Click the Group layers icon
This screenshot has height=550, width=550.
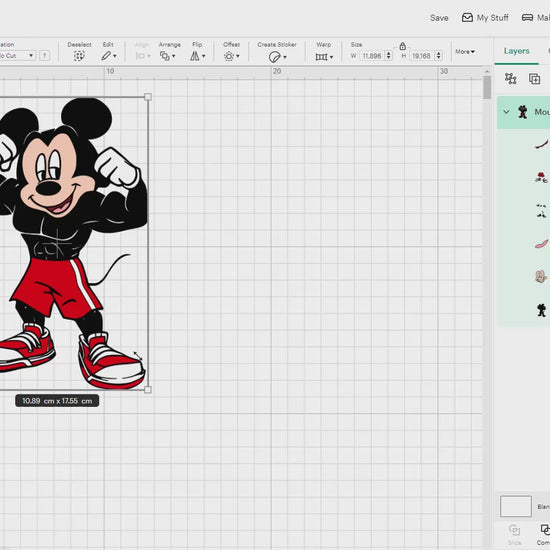click(510, 79)
